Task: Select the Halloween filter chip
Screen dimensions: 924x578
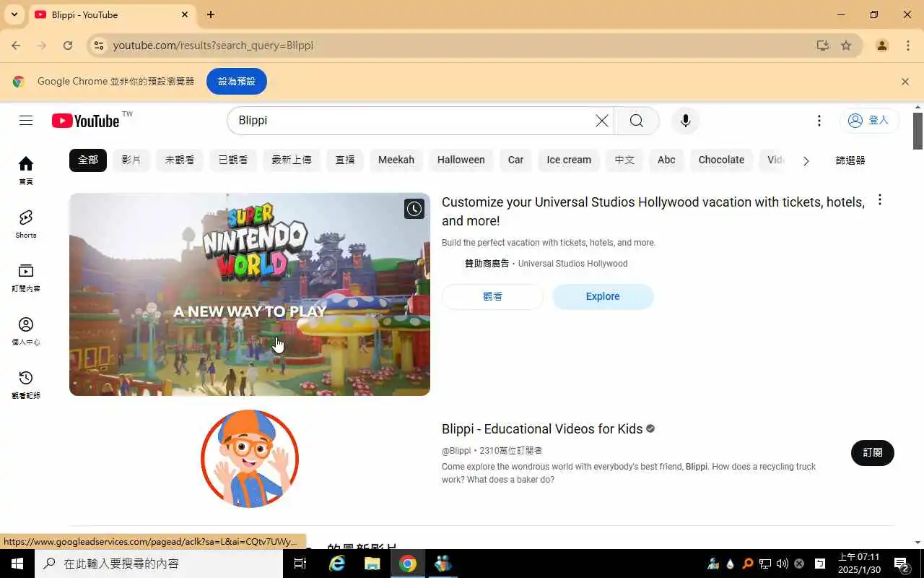Action: (461, 160)
